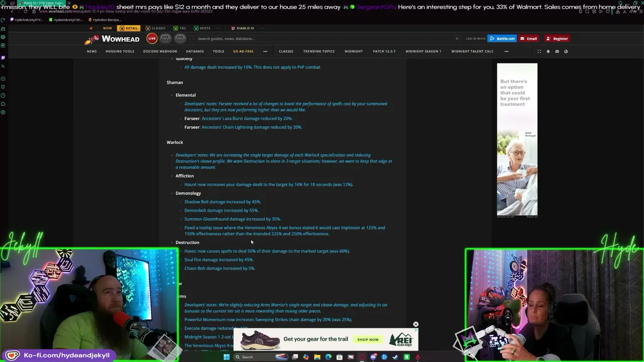Open Opera GX from the taskbar
This screenshot has height=362, width=644.
click(x=362, y=357)
